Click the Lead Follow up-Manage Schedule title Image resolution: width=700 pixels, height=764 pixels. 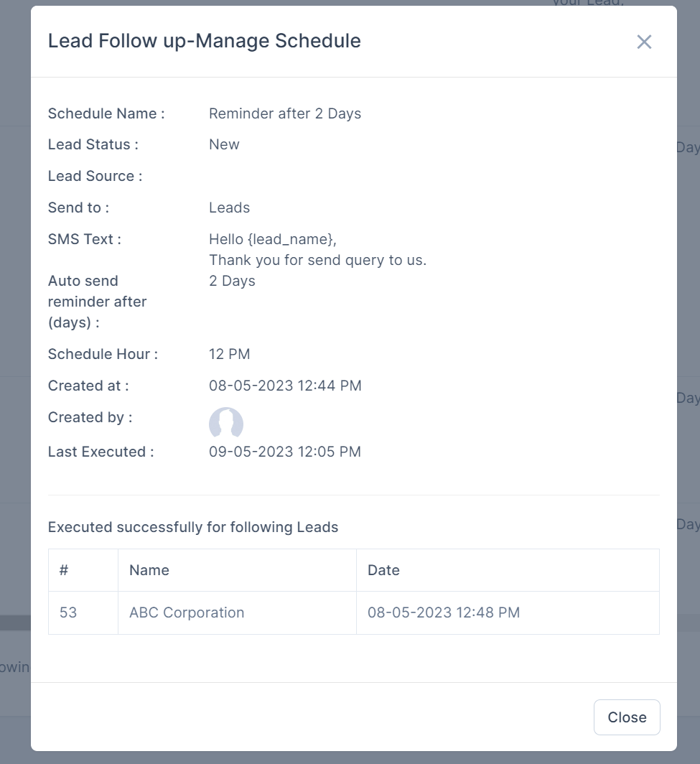[x=205, y=41]
